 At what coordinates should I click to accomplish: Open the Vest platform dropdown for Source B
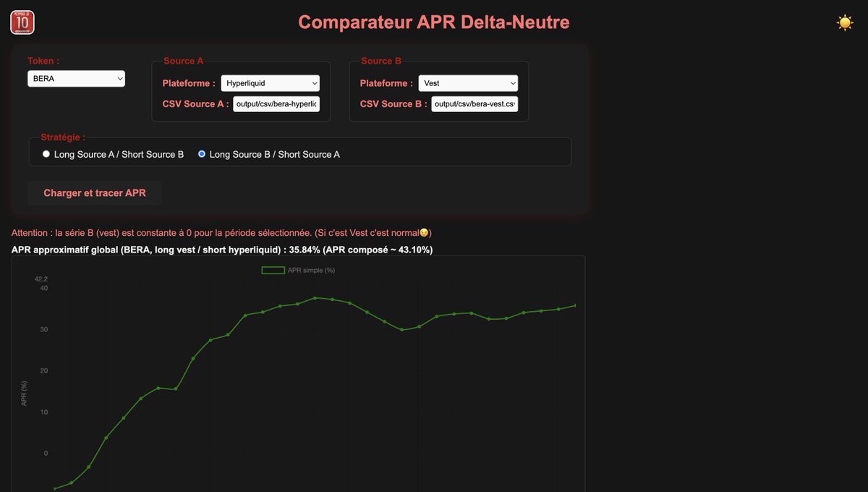[x=468, y=82]
